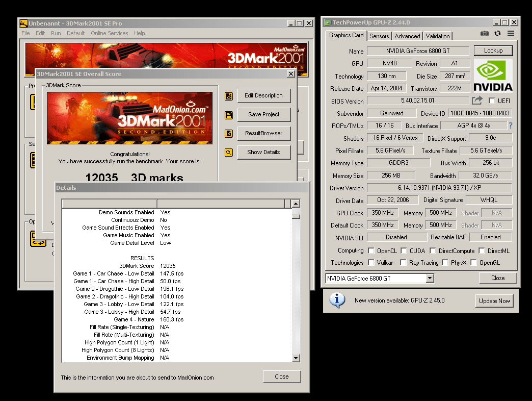Click the GPU-Z title bar app icon

point(328,22)
